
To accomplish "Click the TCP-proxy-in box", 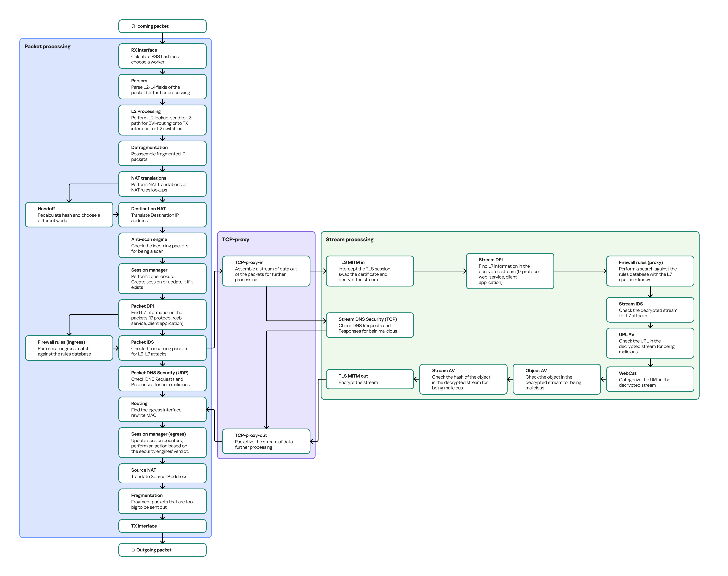I will pyautogui.click(x=266, y=271).
